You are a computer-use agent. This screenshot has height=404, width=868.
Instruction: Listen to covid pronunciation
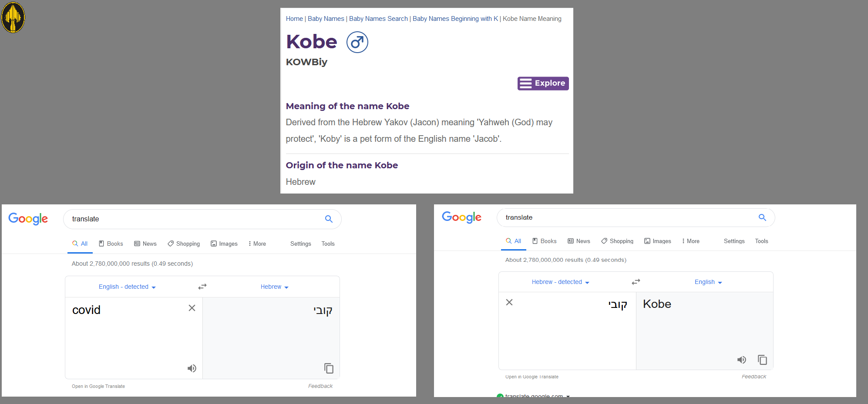(x=192, y=368)
